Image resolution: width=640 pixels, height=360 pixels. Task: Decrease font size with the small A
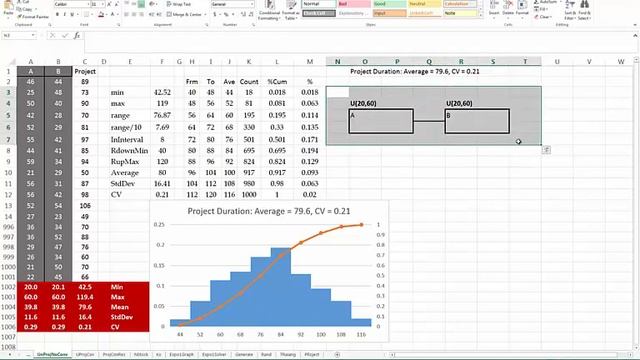(x=116, y=4)
